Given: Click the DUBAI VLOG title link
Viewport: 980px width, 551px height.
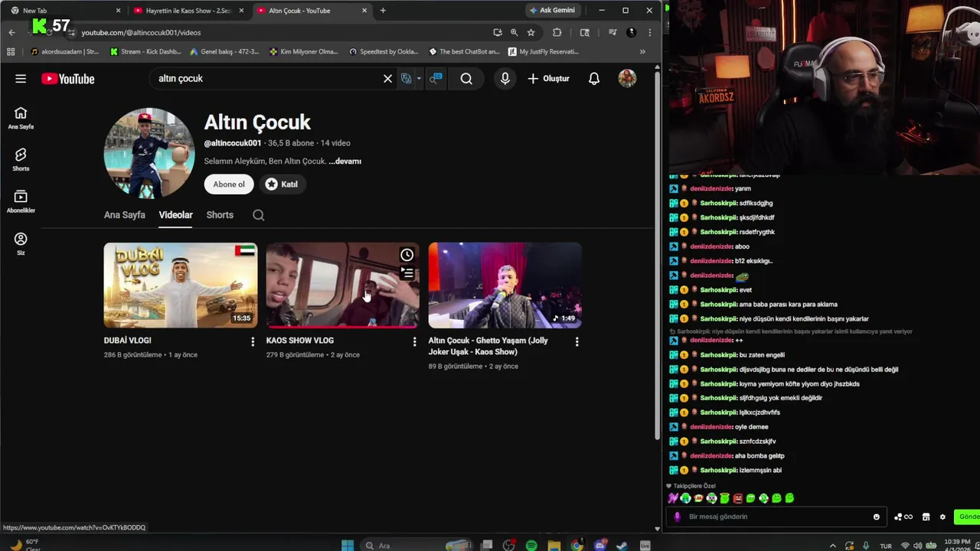Looking at the screenshot, I should pyautogui.click(x=128, y=341).
